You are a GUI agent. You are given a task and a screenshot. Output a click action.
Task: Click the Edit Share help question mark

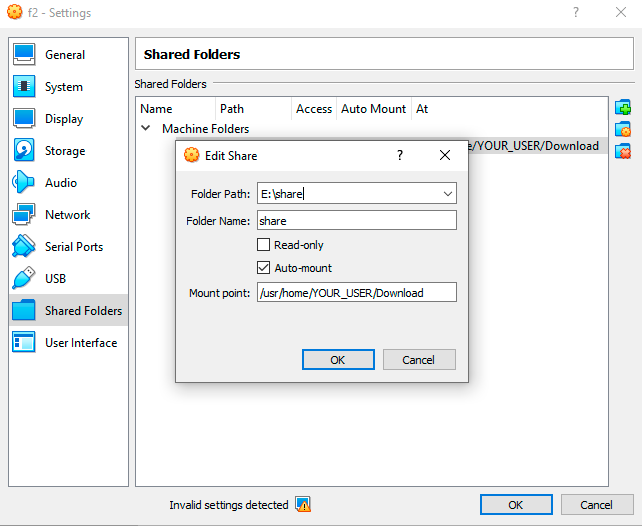click(400, 156)
